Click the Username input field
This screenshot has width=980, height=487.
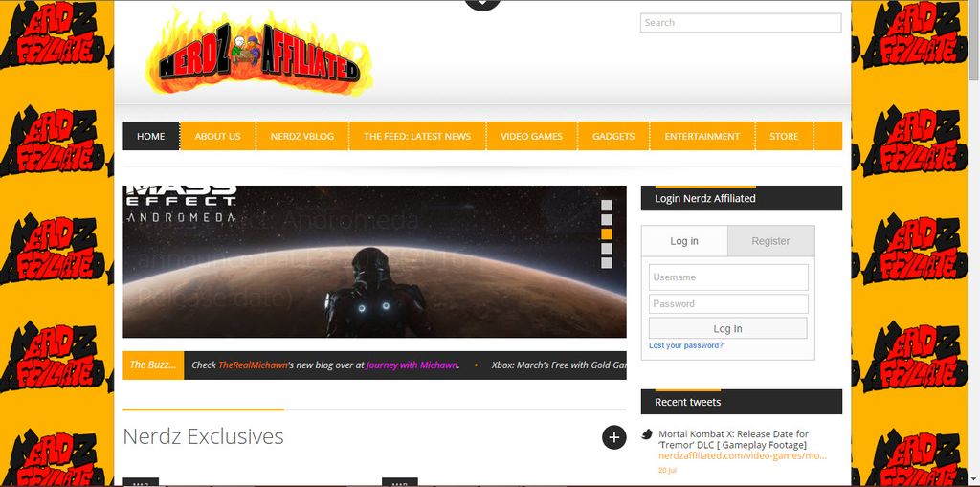[x=728, y=277]
